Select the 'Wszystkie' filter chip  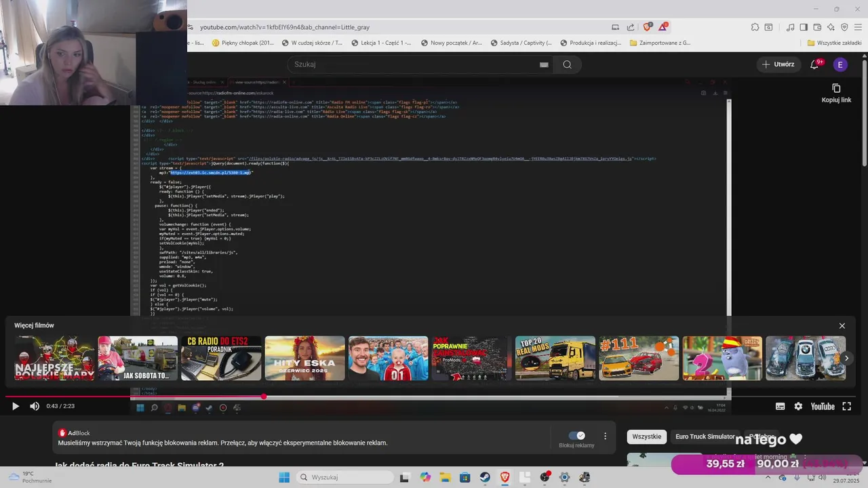[646, 436]
